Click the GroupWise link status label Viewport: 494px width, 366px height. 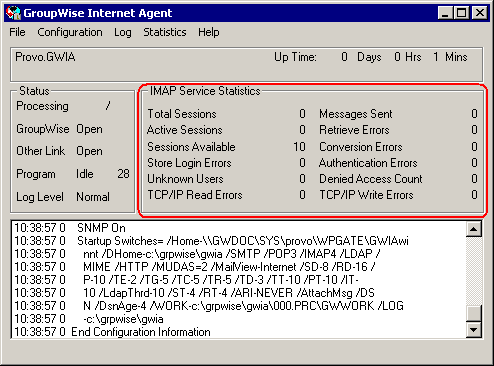[x=43, y=129]
